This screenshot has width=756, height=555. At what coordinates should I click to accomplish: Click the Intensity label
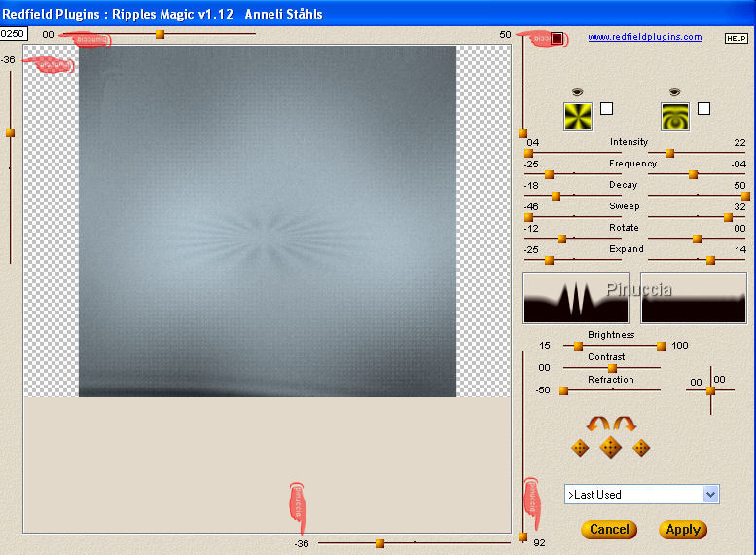coord(629,142)
